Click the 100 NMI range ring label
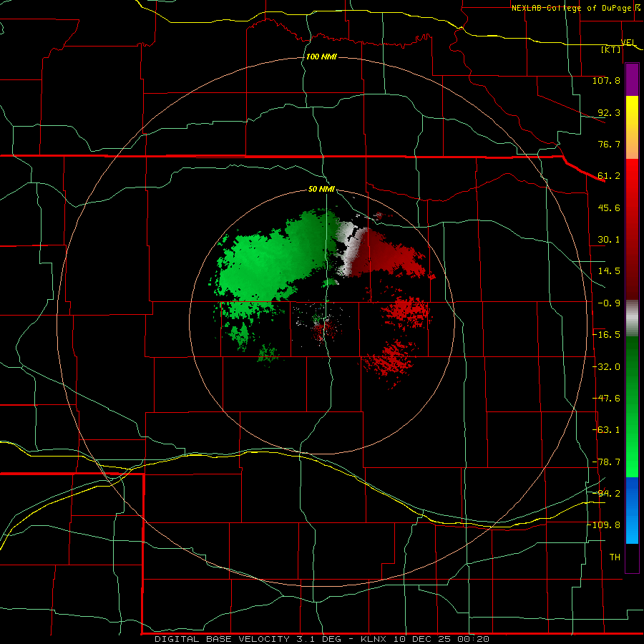 [x=321, y=57]
